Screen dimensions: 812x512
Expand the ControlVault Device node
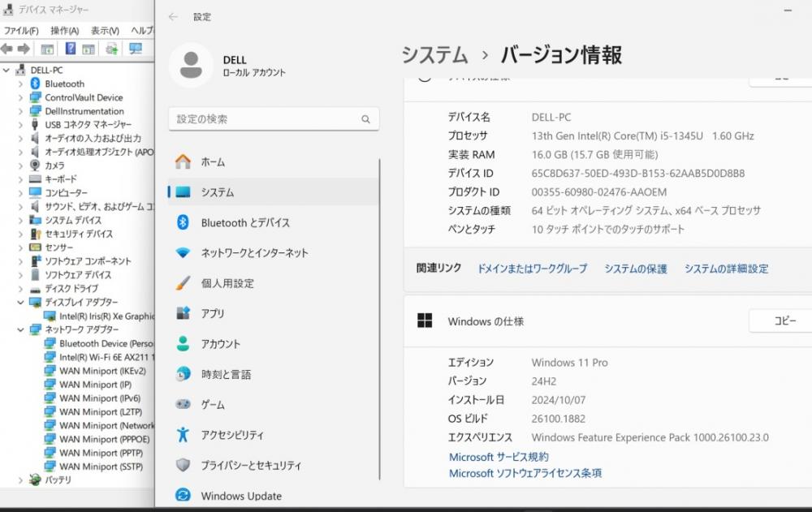(x=21, y=97)
